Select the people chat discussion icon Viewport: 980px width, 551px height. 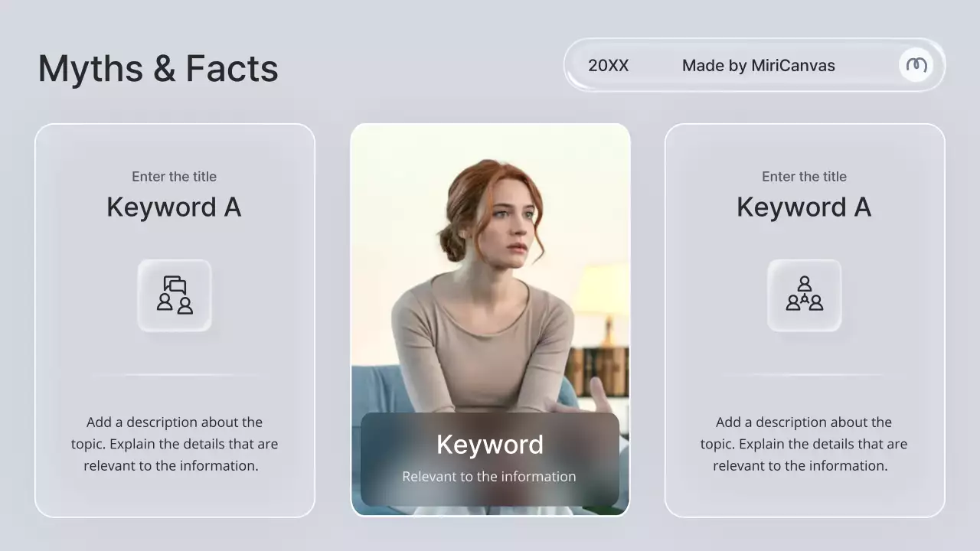click(175, 295)
